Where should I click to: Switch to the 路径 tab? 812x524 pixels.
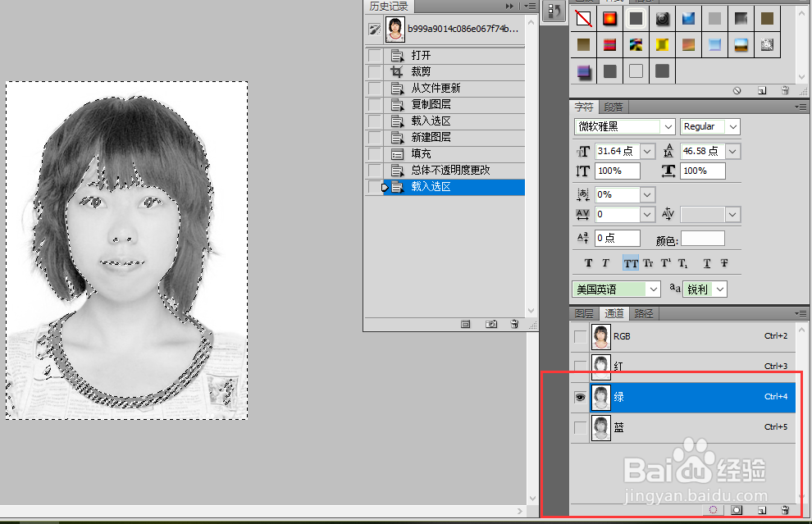click(644, 314)
